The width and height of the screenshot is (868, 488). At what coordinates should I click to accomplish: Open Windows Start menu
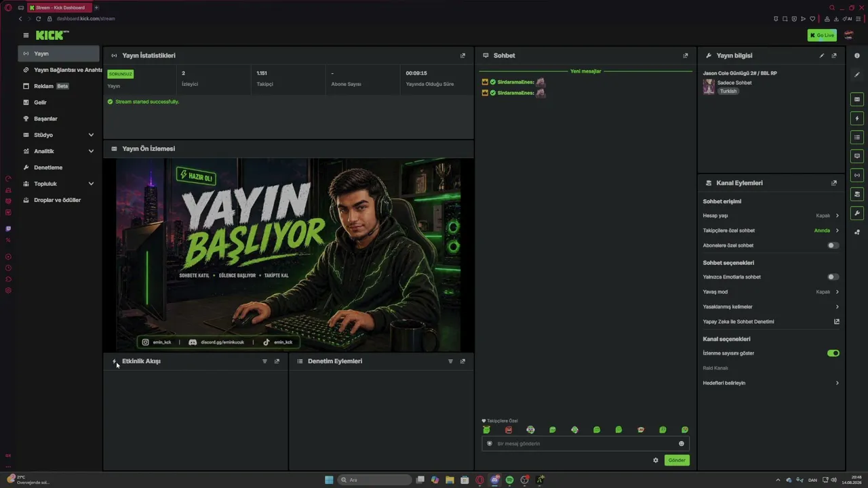tap(329, 480)
